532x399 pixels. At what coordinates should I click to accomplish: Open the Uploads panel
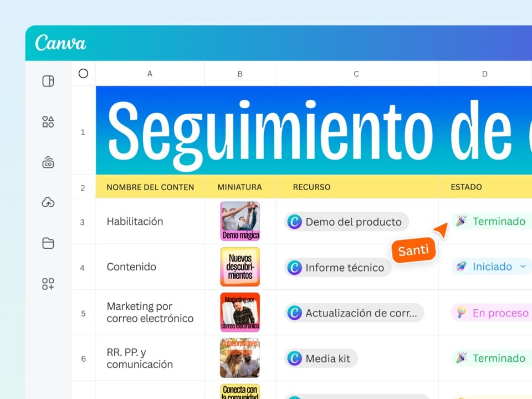48,202
